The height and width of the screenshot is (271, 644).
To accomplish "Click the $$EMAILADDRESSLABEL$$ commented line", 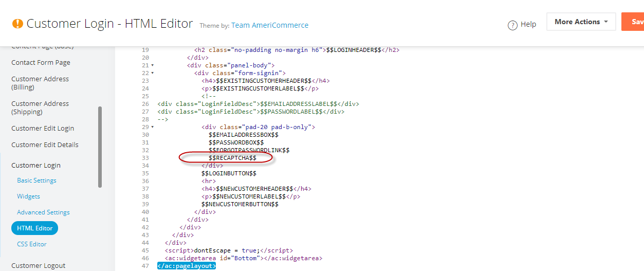I will [x=258, y=104].
